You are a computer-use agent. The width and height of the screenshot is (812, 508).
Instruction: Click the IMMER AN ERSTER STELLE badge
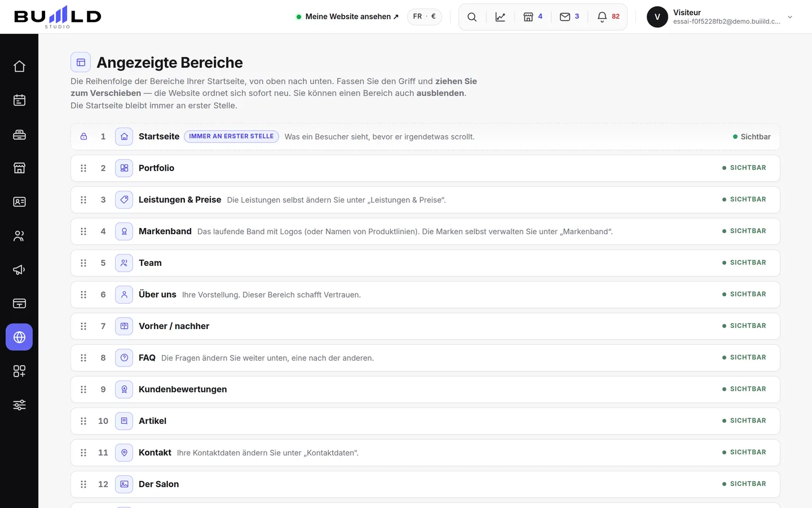231,136
